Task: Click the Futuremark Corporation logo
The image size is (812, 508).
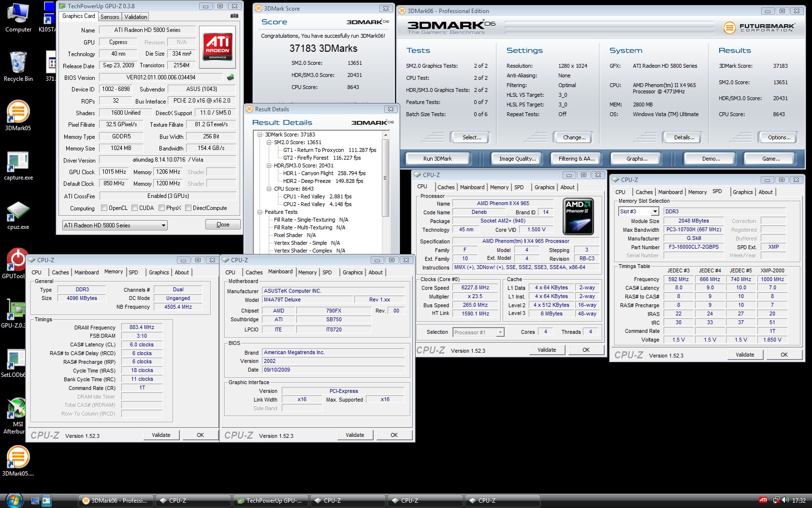Action: pos(759,28)
